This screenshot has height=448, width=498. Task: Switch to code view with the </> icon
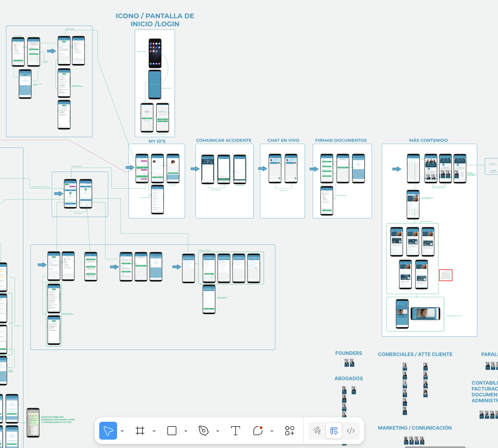coord(351,431)
